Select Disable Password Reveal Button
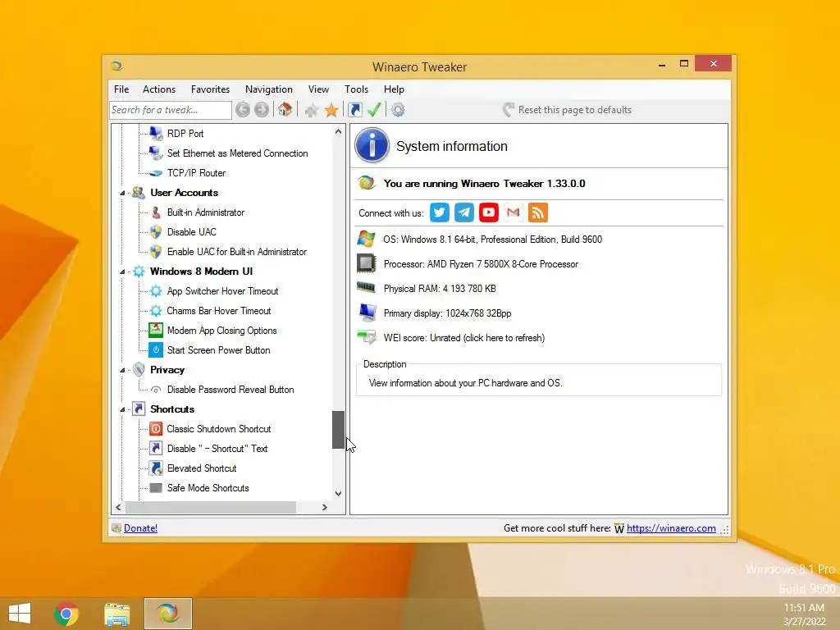The height and width of the screenshot is (630, 840). point(231,390)
